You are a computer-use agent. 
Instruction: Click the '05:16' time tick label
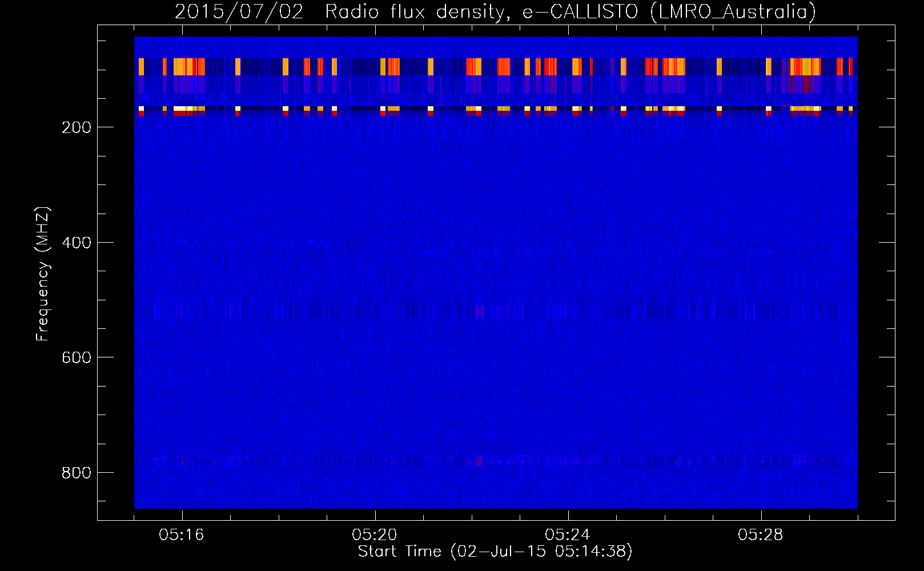[x=182, y=535]
